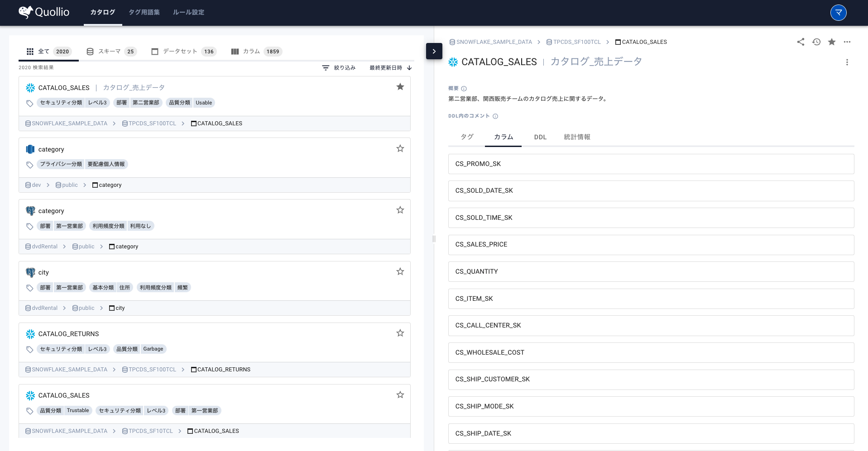Expand the vertical dots menu under CATALOG_SALES title

[x=847, y=62]
